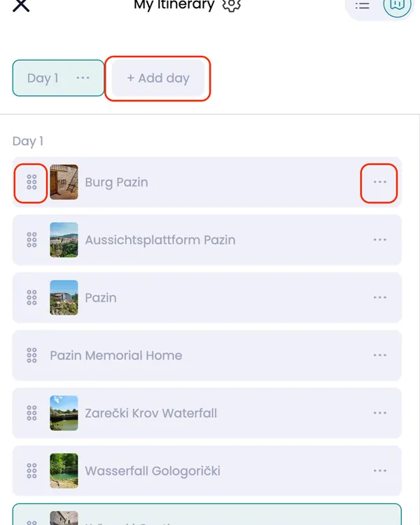Open more options for Wasserfall Gologorički
The height and width of the screenshot is (525, 420).
tap(379, 470)
